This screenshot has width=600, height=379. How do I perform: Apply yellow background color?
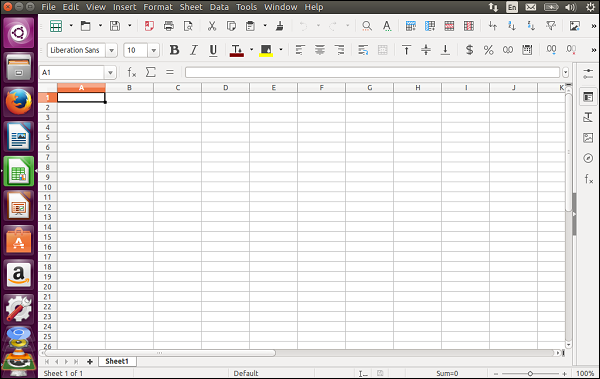[266, 50]
